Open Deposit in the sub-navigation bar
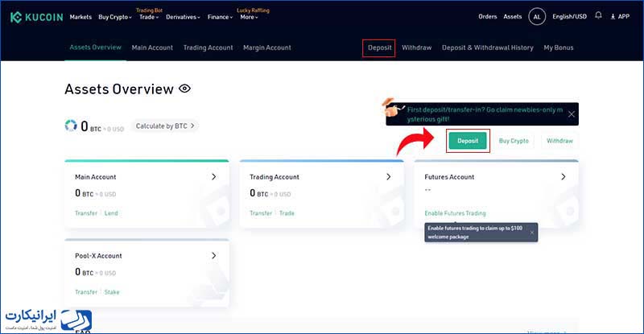 click(379, 47)
